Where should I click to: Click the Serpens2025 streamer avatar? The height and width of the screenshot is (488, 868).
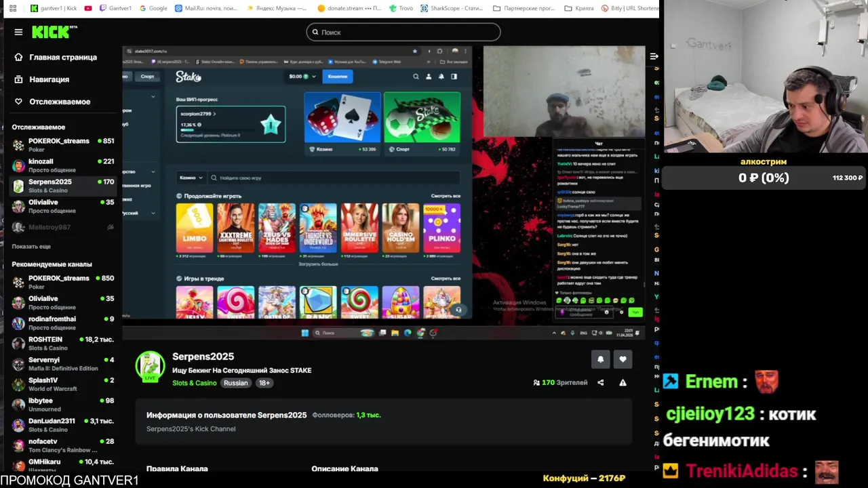[150, 367]
